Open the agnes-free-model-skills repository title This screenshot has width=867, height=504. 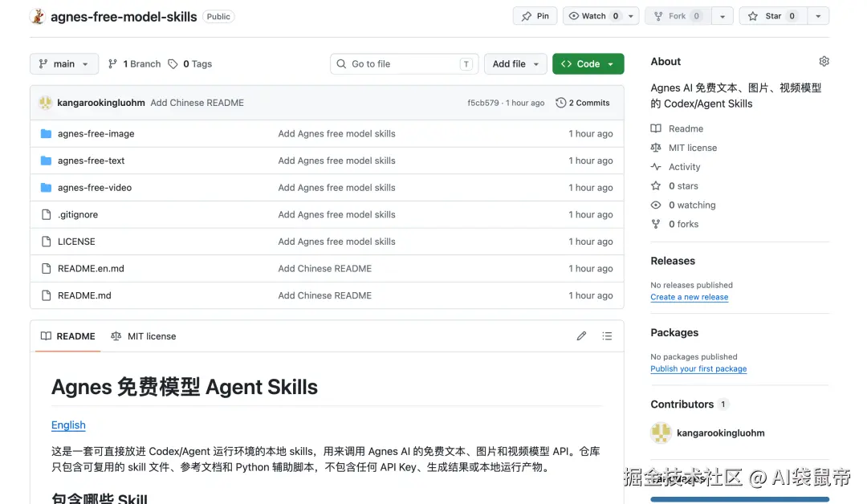tap(124, 17)
